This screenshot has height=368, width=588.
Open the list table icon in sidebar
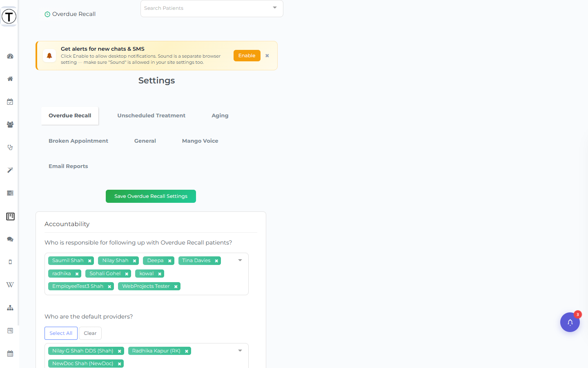10,216
